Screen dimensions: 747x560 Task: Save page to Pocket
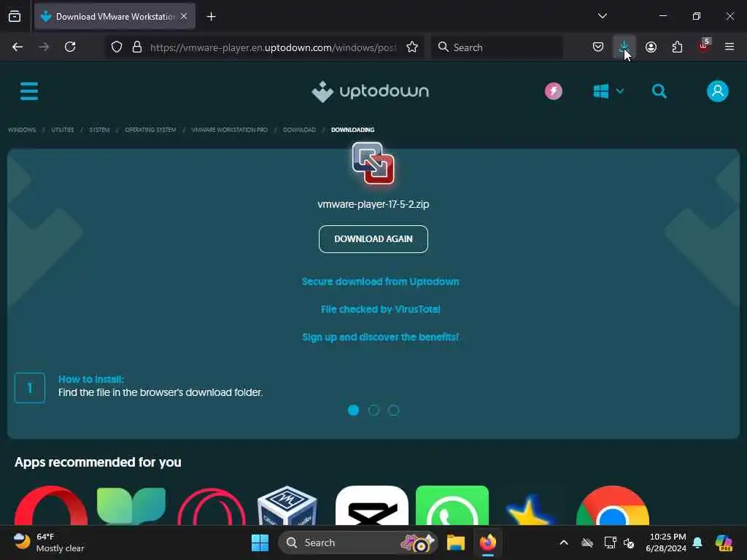coord(598,47)
